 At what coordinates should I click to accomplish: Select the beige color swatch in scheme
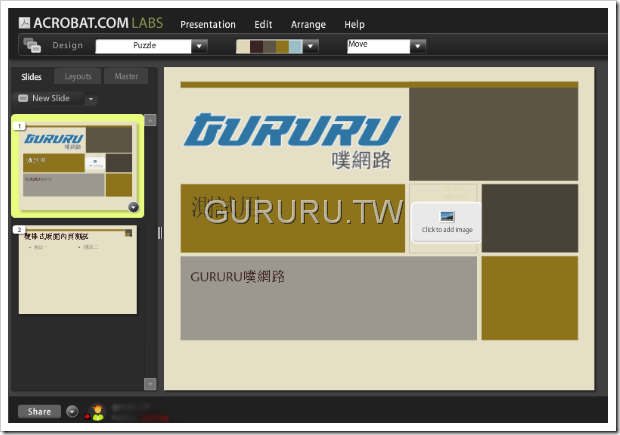coord(243,46)
